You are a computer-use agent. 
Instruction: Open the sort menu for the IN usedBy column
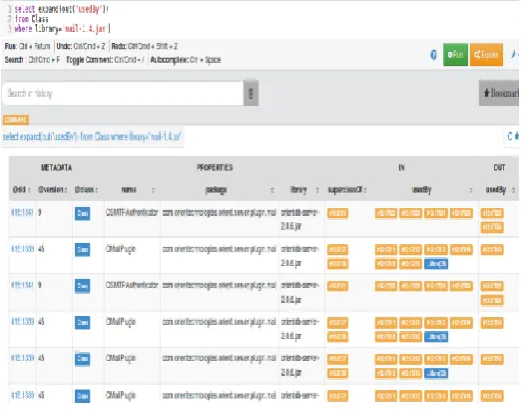pyautogui.click(x=471, y=190)
